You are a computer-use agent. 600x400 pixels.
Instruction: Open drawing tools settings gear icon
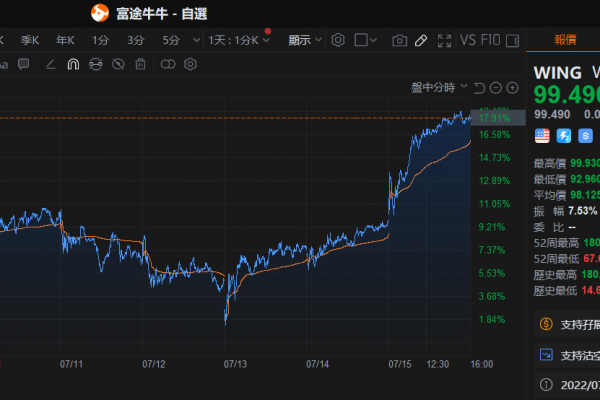click(x=189, y=63)
